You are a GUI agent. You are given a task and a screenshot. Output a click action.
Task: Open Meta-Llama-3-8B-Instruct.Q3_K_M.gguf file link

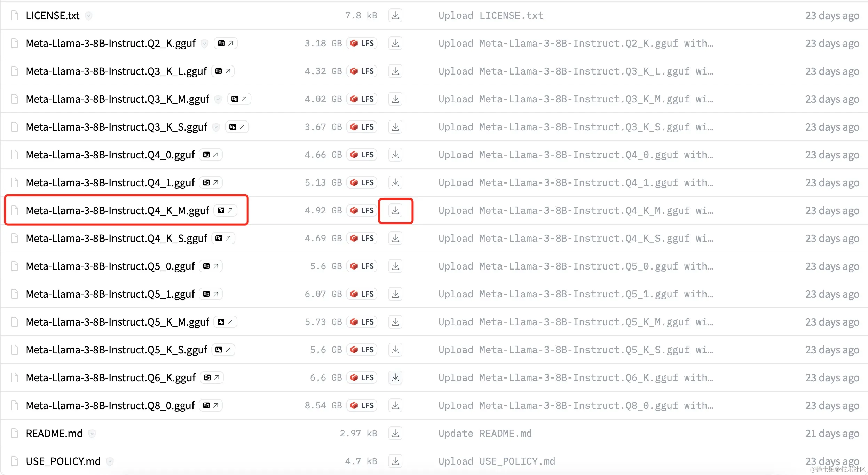117,99
